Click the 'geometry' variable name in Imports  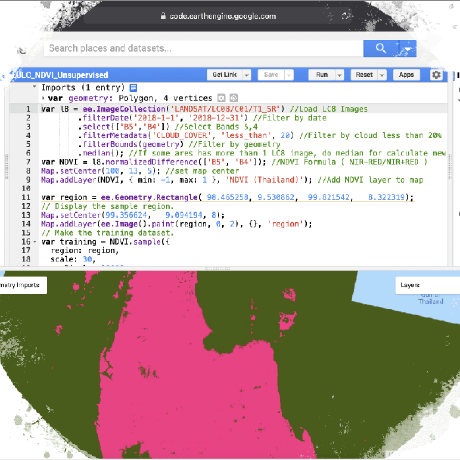(88, 98)
